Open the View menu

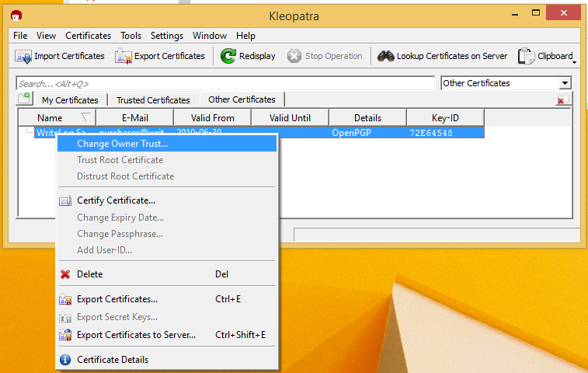tap(46, 36)
